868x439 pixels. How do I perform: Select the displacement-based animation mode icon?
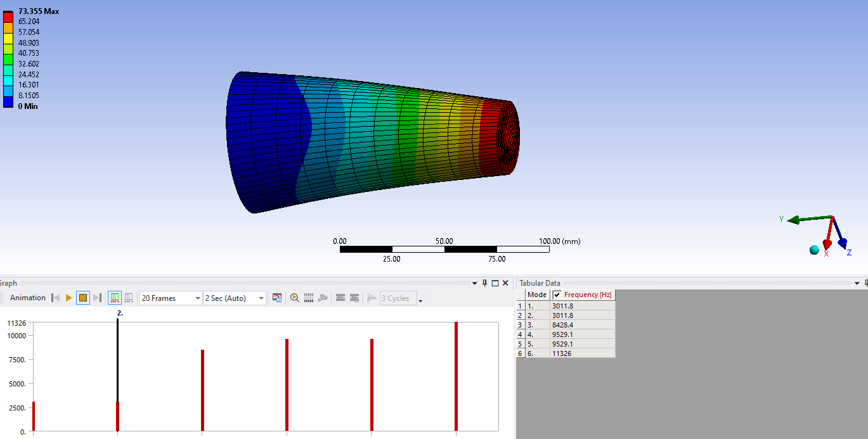[x=113, y=298]
